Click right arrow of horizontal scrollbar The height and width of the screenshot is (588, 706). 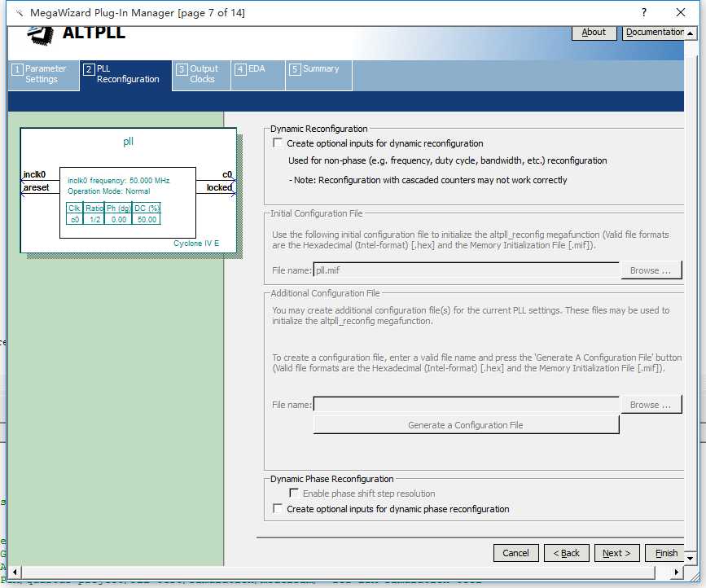(676, 573)
